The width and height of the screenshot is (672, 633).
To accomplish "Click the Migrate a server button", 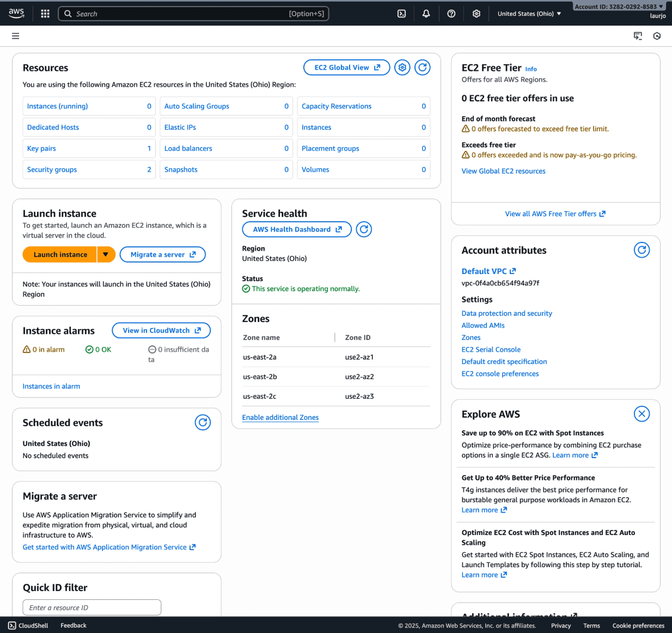I will (163, 254).
